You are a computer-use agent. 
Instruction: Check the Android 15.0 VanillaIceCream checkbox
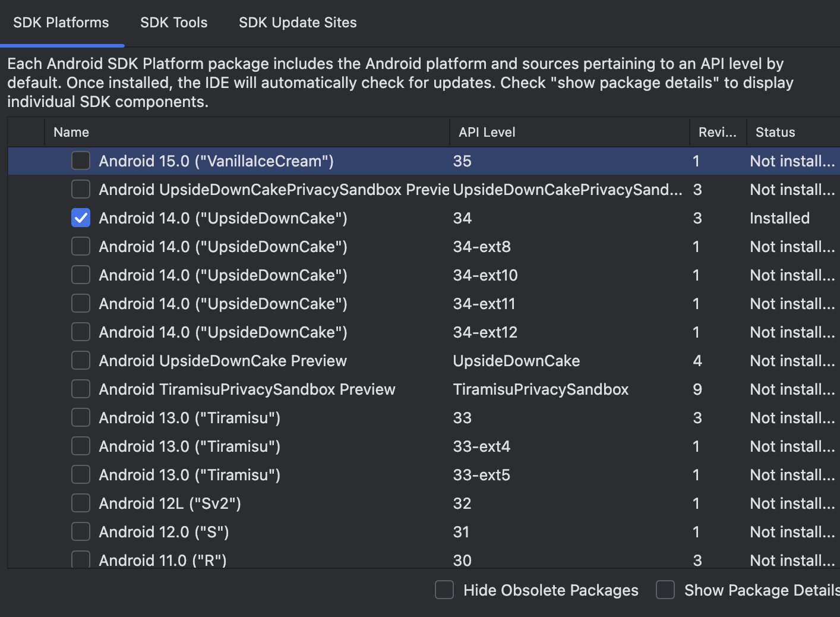click(x=81, y=160)
